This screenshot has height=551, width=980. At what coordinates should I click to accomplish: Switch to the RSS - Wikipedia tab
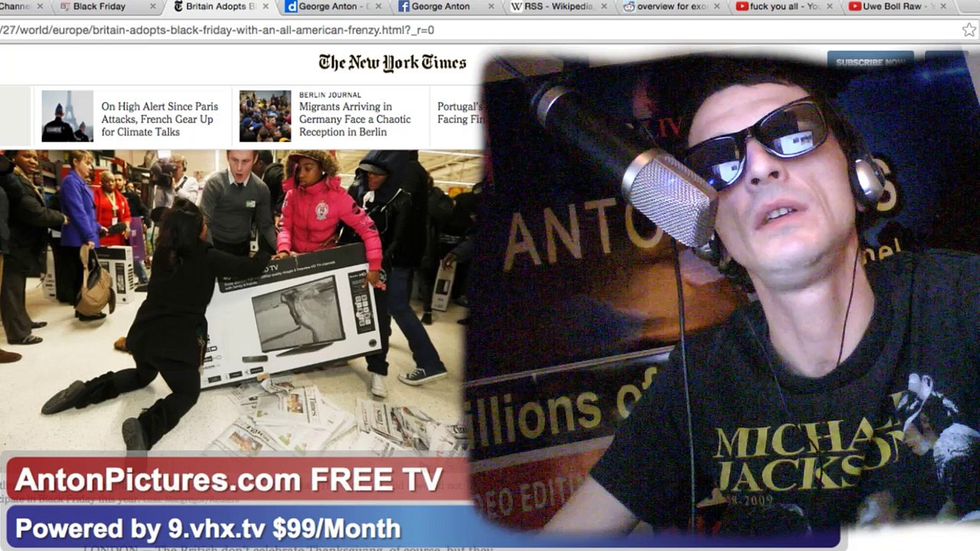558,7
